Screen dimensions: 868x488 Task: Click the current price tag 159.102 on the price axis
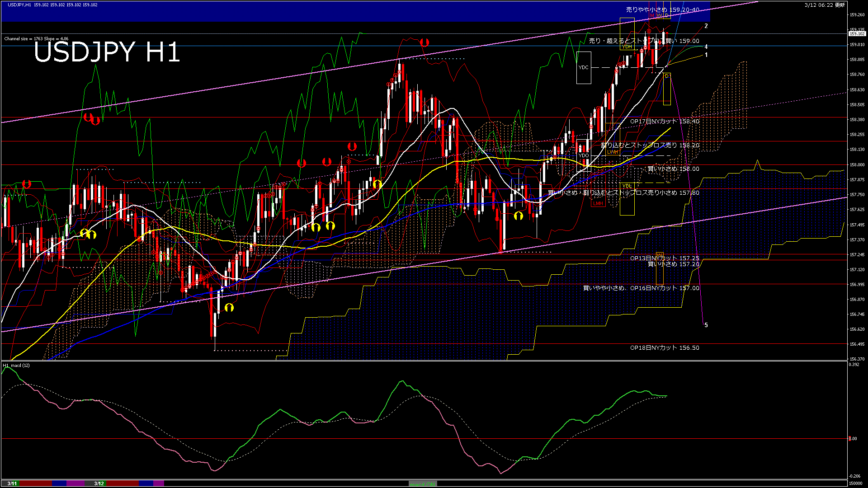coord(857,34)
